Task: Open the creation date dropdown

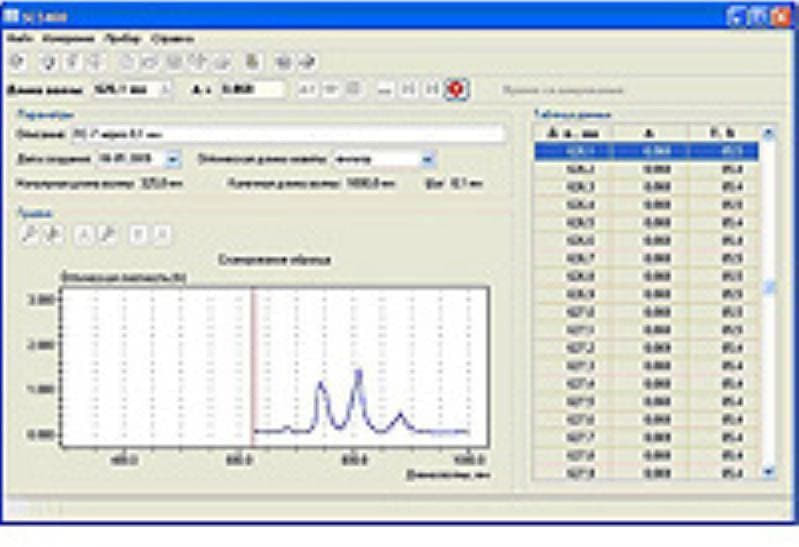Action: (x=173, y=160)
